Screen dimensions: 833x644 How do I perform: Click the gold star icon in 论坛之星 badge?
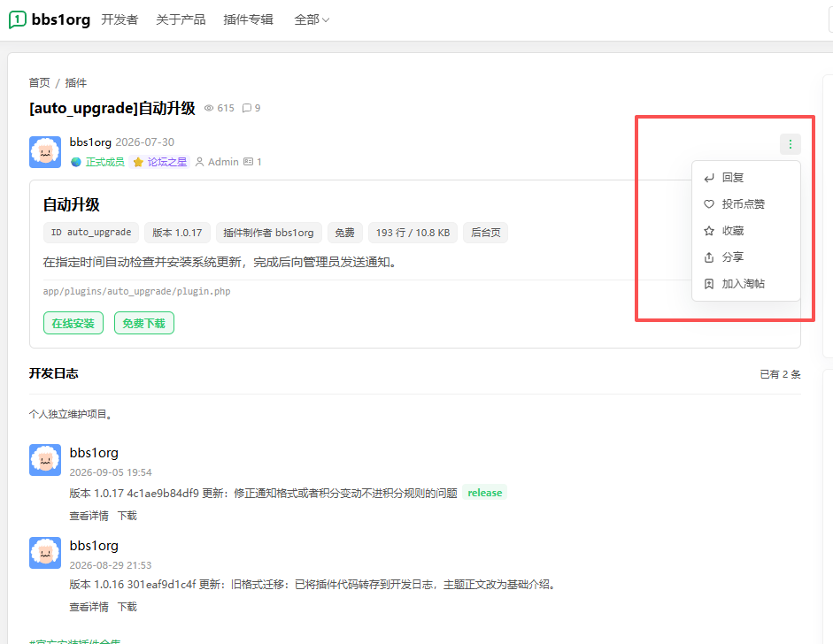point(138,162)
